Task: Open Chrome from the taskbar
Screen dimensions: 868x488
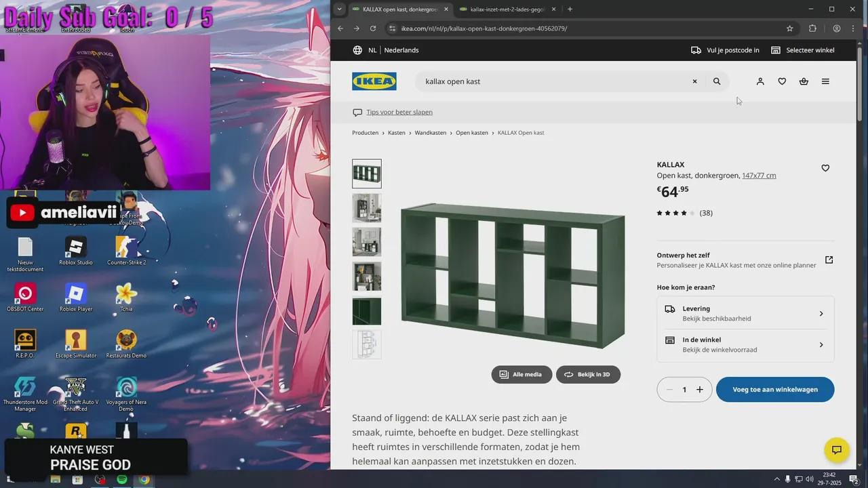Action: [x=144, y=480]
